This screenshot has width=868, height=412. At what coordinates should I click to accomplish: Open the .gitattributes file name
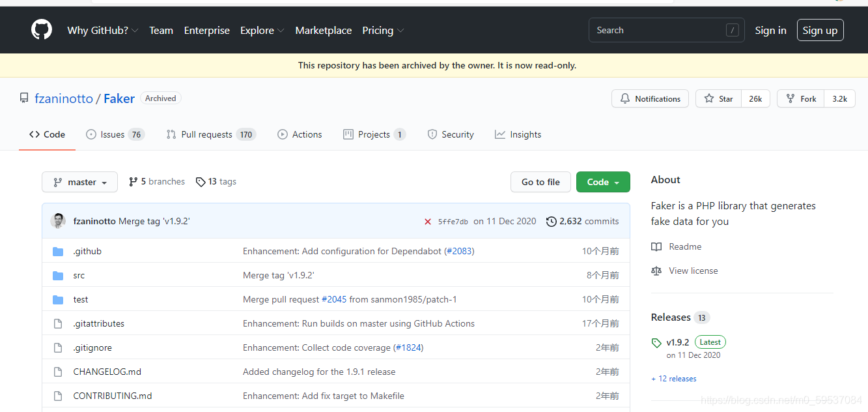[98, 324]
